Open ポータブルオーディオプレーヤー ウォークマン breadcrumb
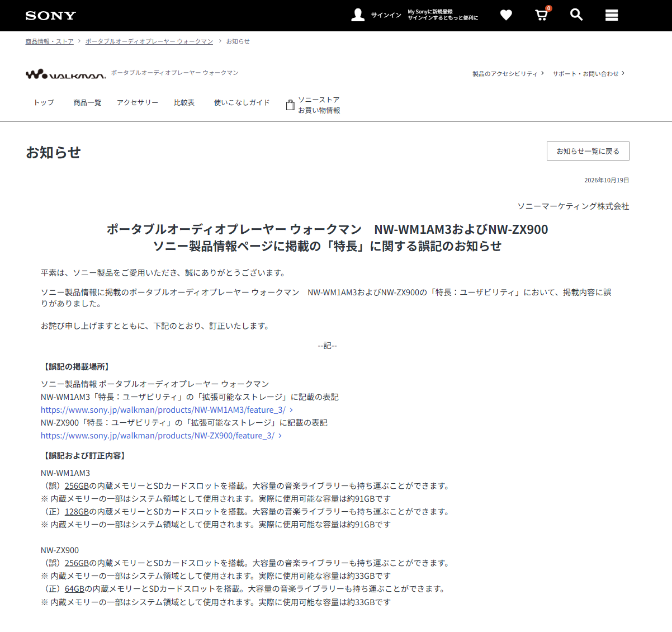Screen dimensions: 672x632 click(149, 41)
